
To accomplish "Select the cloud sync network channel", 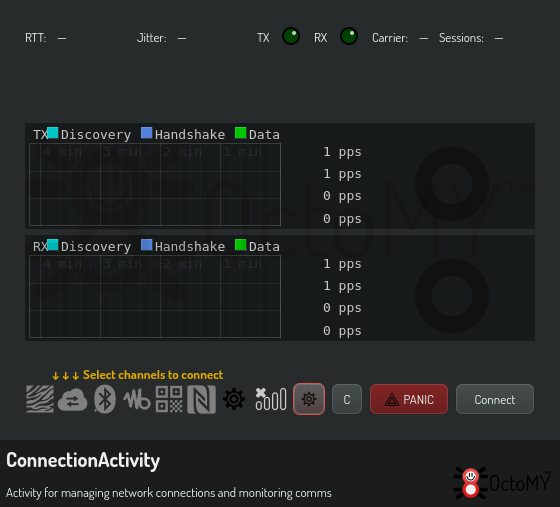I will pyautogui.click(x=72, y=400).
